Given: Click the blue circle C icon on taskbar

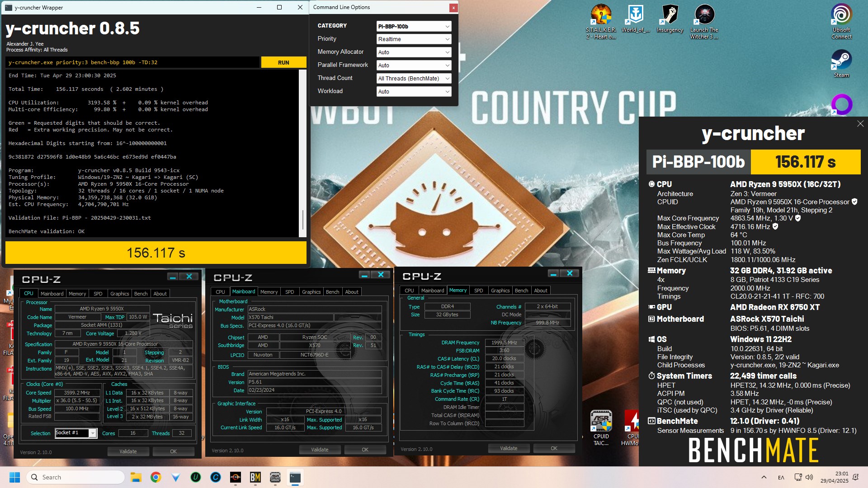Looking at the screenshot, I should [x=215, y=477].
